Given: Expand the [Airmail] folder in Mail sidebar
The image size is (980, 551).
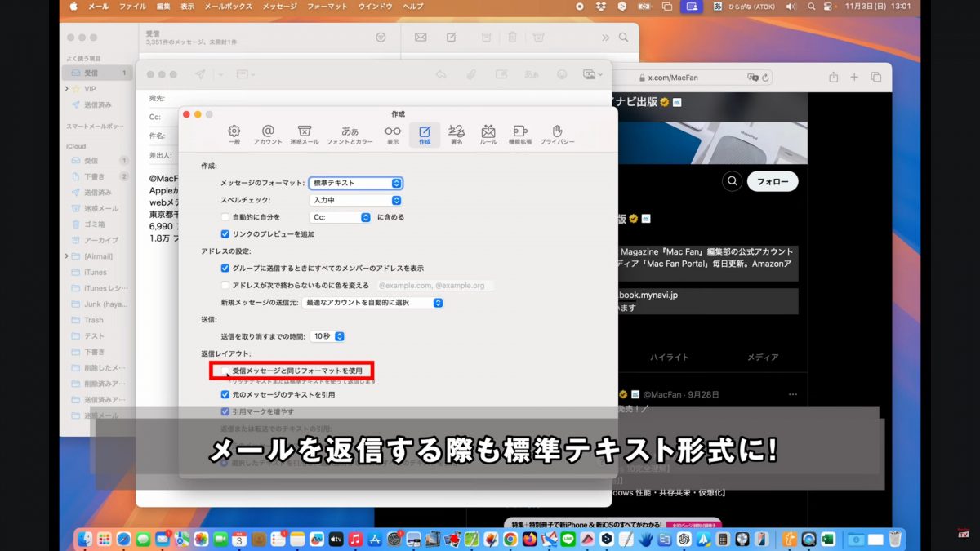Looking at the screenshot, I should click(x=68, y=256).
